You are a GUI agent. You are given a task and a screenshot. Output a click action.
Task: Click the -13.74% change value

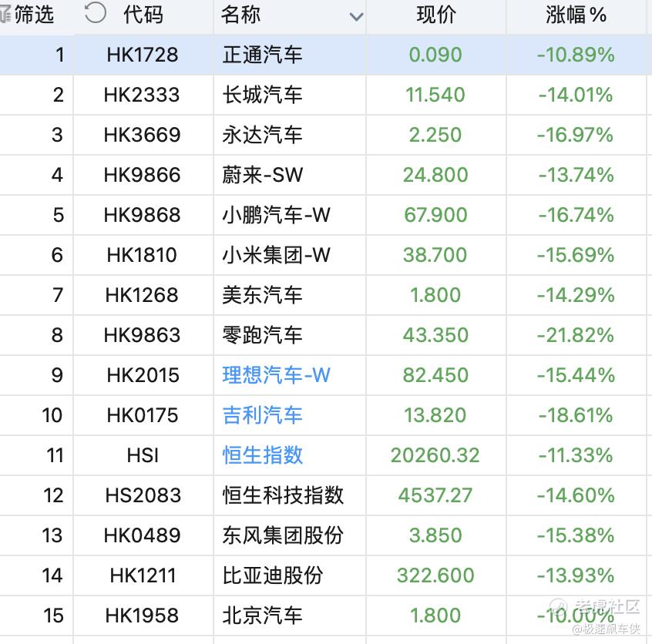[x=576, y=175]
